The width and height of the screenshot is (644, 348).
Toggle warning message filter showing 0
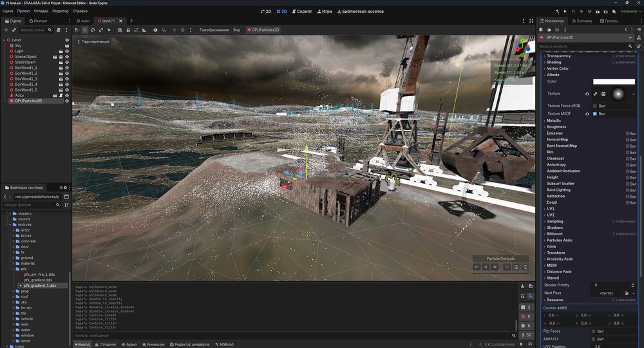pyautogui.click(x=526, y=326)
